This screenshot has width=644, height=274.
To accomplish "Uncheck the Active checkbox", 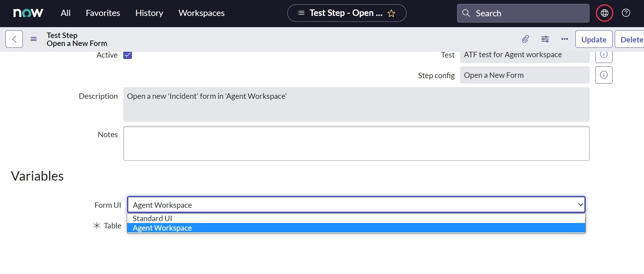I will click(x=127, y=55).
